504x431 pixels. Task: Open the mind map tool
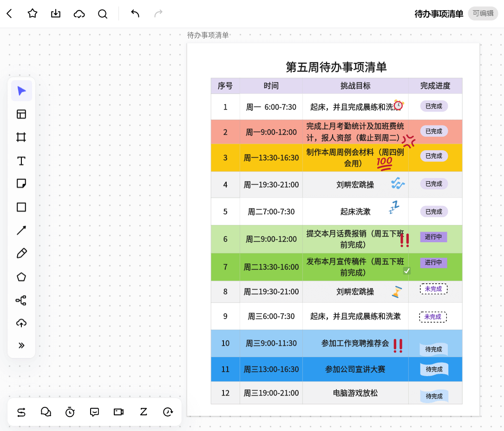(x=21, y=300)
